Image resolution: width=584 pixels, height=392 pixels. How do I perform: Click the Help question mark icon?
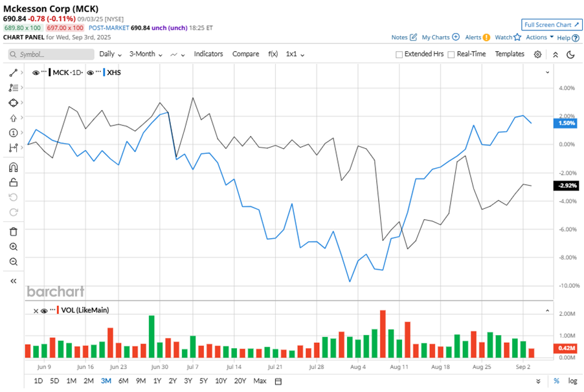[576, 38]
